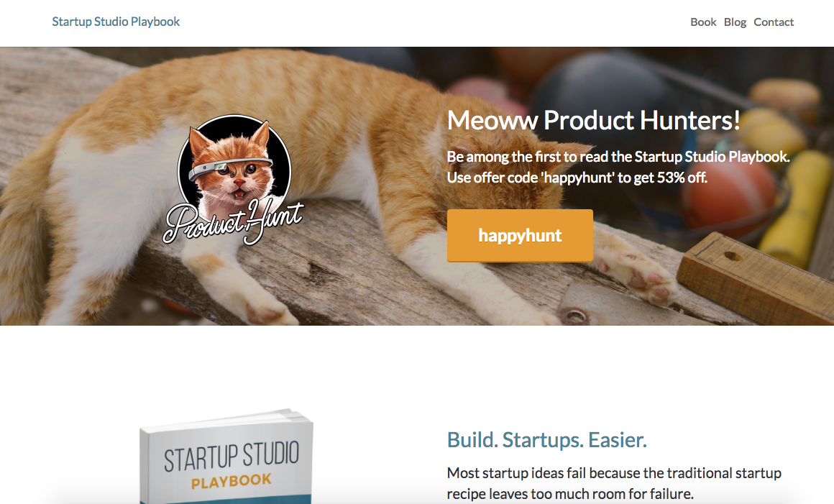Click the Product Hunt script lettering on logo
The image size is (834, 504).
pyautogui.click(x=234, y=221)
